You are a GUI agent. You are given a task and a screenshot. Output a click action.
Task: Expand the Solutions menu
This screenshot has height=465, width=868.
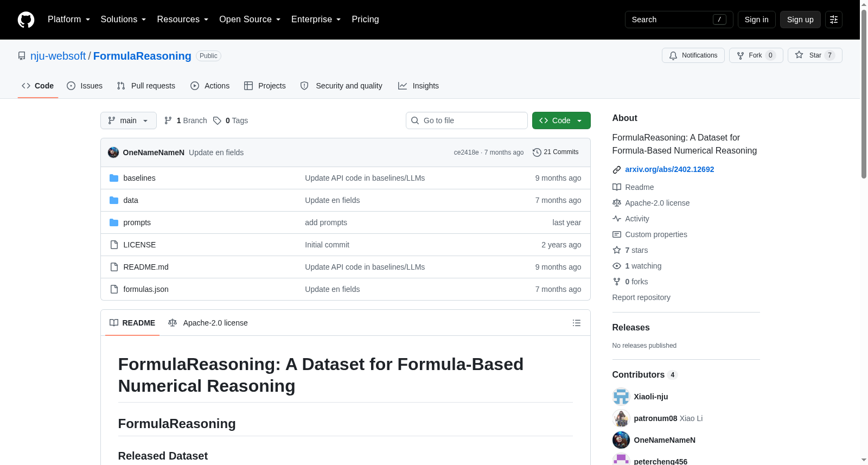pyautogui.click(x=123, y=20)
